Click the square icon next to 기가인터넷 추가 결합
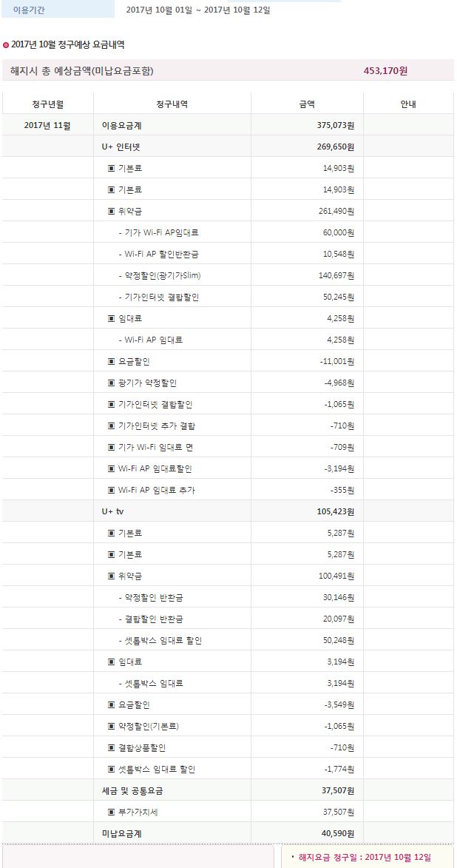 112,426
